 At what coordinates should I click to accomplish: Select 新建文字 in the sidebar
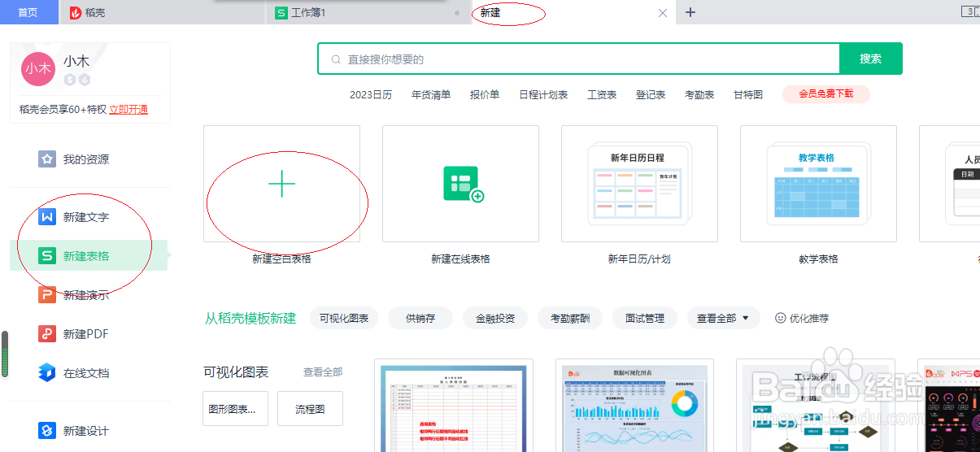(89, 217)
